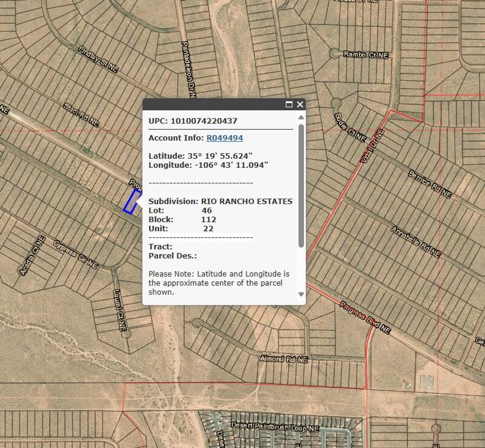Screen dimensions: 485x448
Task: Click the popup scroll up arrow
Action: pos(301,117)
